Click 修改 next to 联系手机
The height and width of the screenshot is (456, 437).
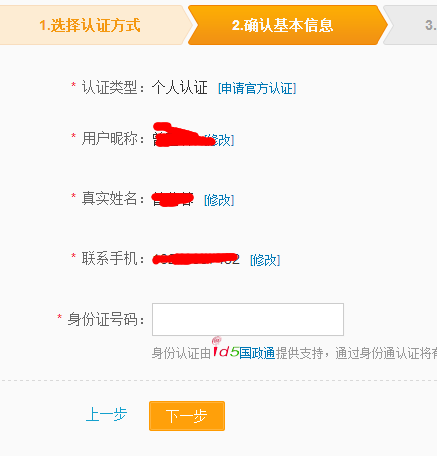(x=265, y=260)
